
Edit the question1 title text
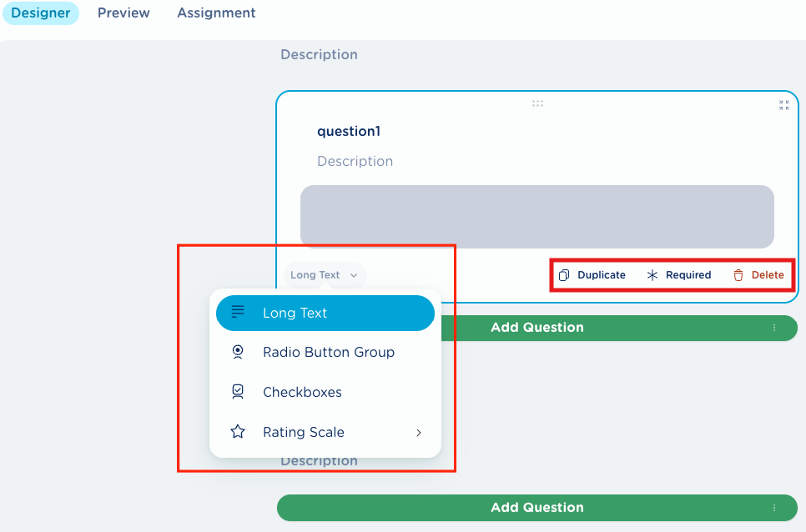coord(349,131)
